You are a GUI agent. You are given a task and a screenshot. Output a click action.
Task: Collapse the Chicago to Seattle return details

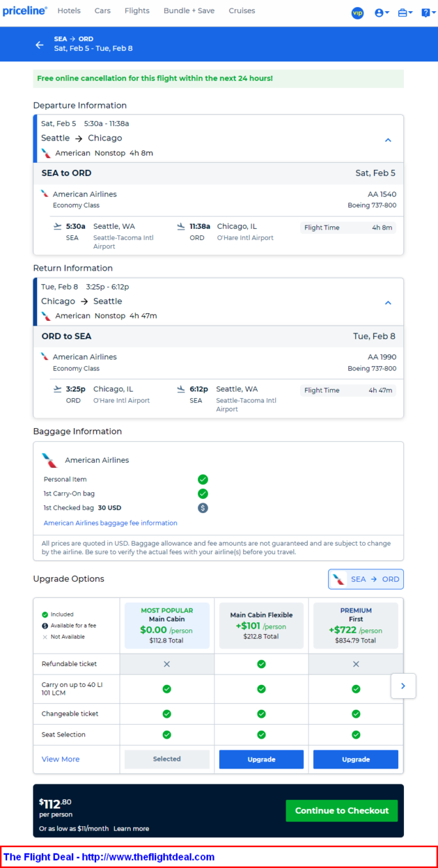coord(388,303)
